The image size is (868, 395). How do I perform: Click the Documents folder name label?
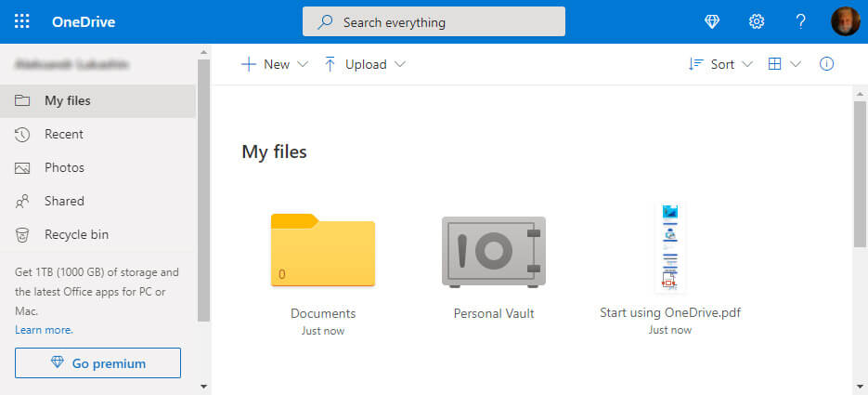tap(323, 313)
